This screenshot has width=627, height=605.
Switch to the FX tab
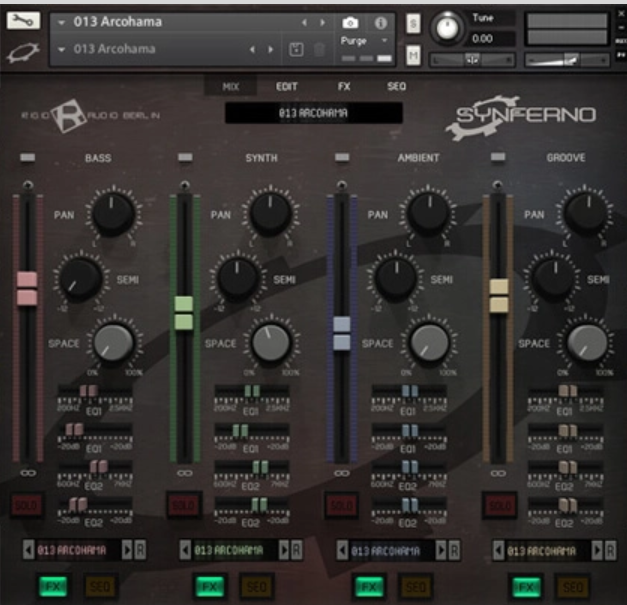pyautogui.click(x=344, y=86)
